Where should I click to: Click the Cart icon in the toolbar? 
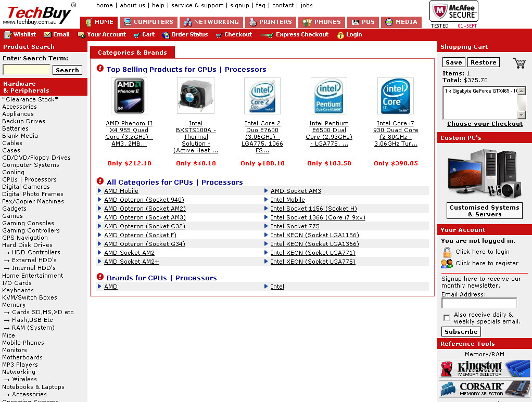(136, 35)
